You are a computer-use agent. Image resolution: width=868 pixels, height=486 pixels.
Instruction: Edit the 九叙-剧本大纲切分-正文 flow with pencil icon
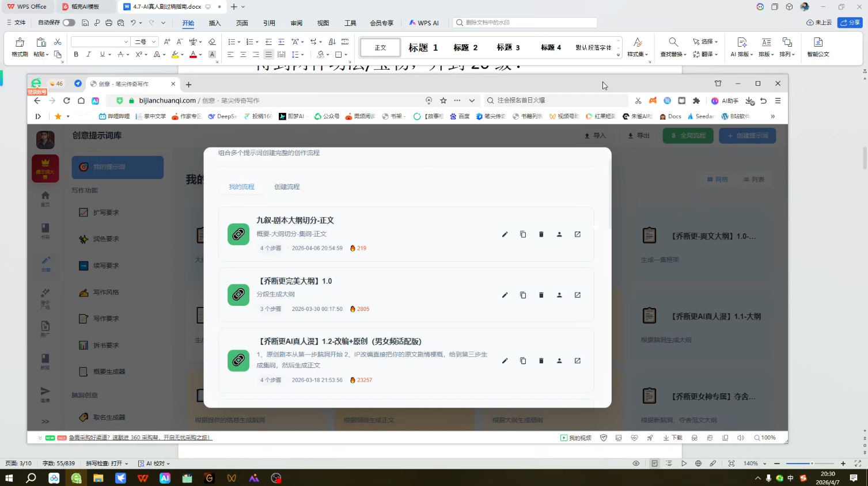505,234
